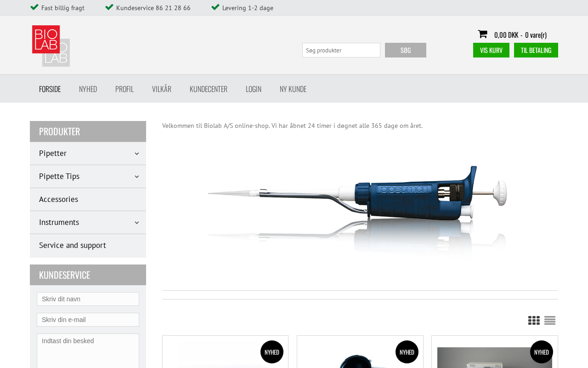This screenshot has width=588, height=368.
Task: Expand the Pipette Tips category chevron
Action: click(x=136, y=177)
